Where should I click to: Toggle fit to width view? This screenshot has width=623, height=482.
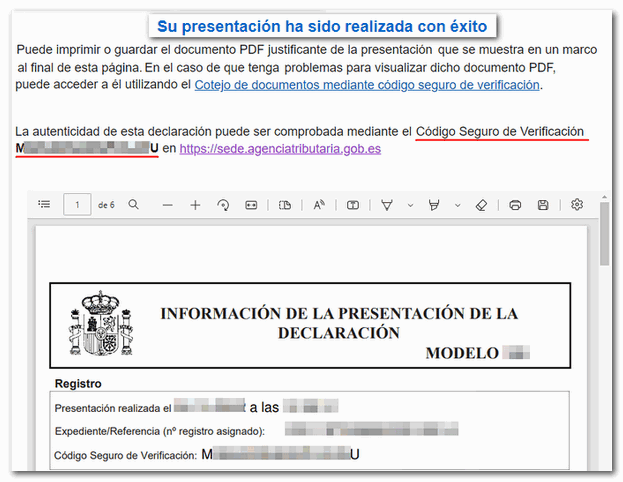pyautogui.click(x=251, y=205)
